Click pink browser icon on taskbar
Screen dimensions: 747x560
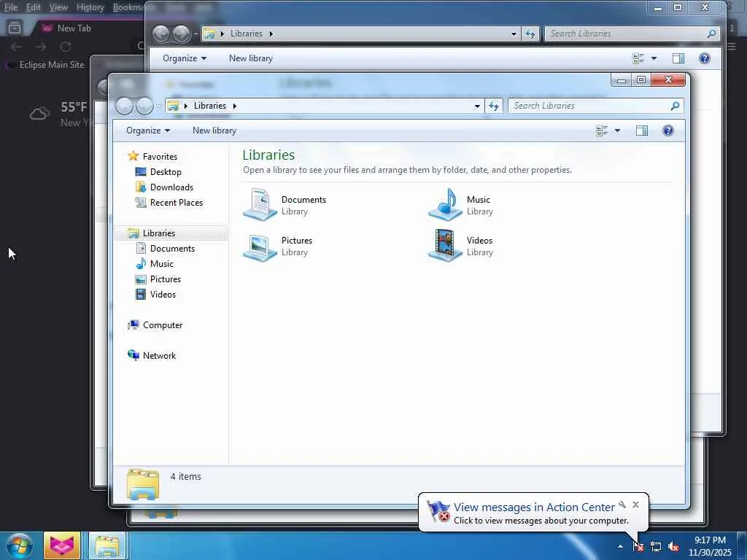point(62,545)
